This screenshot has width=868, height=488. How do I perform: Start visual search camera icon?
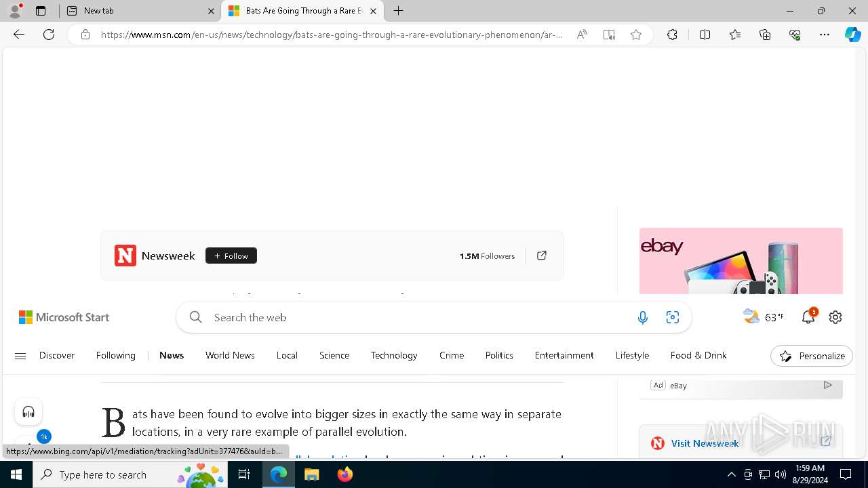point(673,317)
